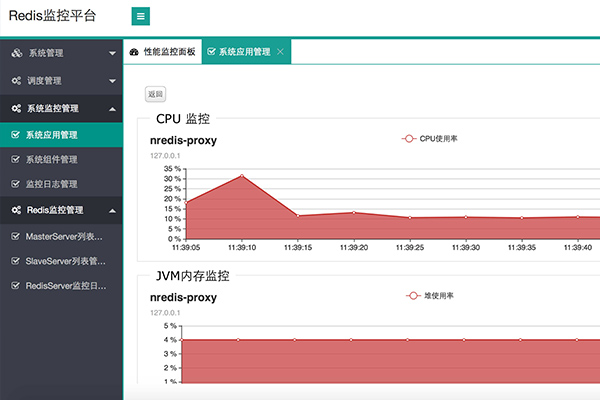
Task: Click the dashboard icon on 性能监控面板 tab
Action: pos(134,51)
